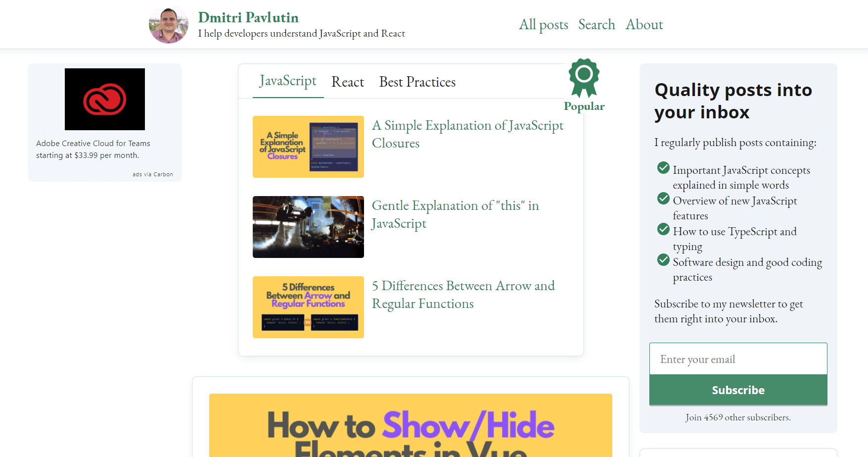Image resolution: width=868 pixels, height=457 pixels.
Task: Open the Search page link
Action: click(596, 24)
